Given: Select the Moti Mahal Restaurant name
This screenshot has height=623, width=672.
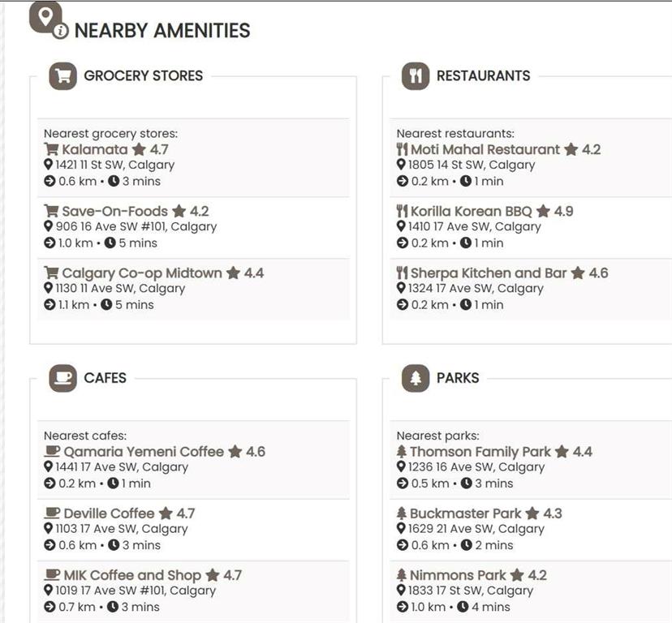Looking at the screenshot, I should coord(485,150).
